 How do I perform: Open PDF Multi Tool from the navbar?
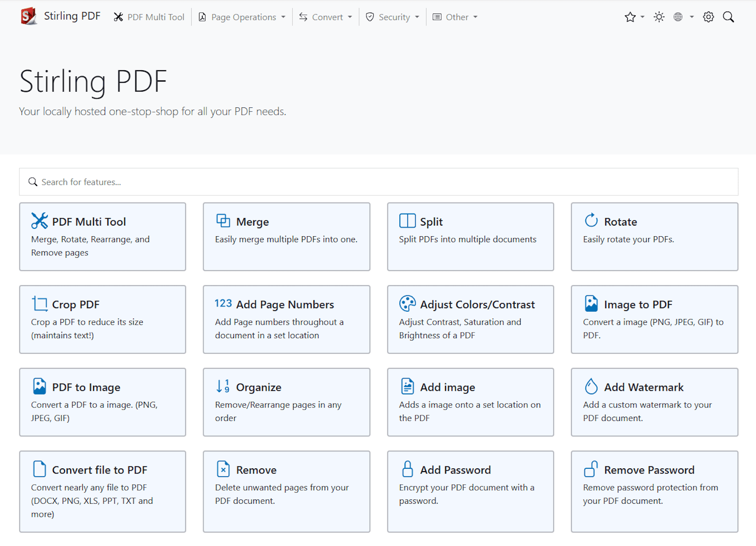click(149, 17)
